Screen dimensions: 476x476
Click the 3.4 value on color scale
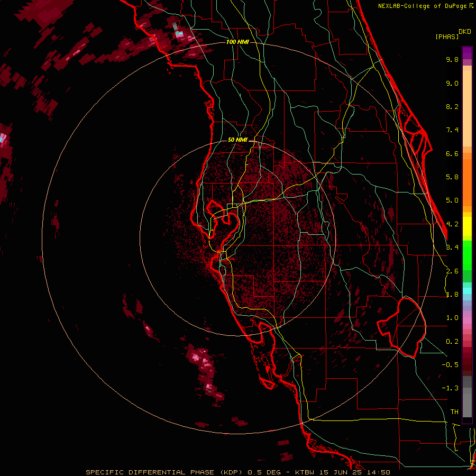(x=452, y=248)
